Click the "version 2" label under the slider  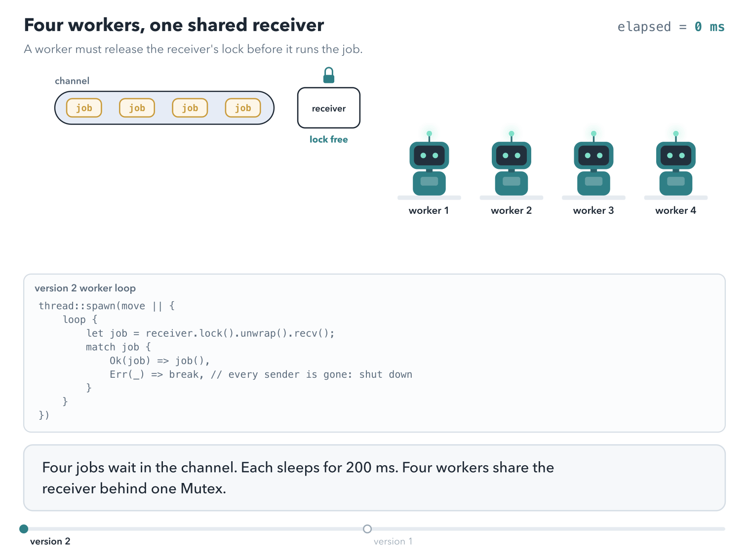pyautogui.click(x=50, y=541)
